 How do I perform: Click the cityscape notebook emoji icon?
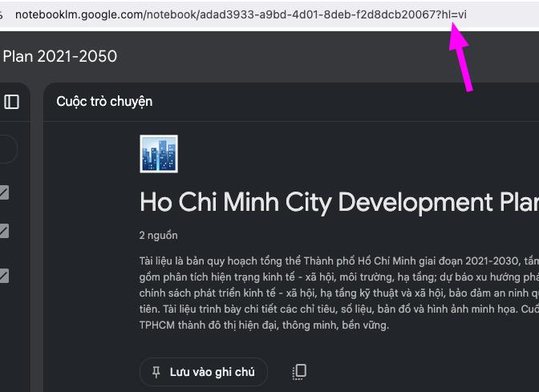(159, 154)
